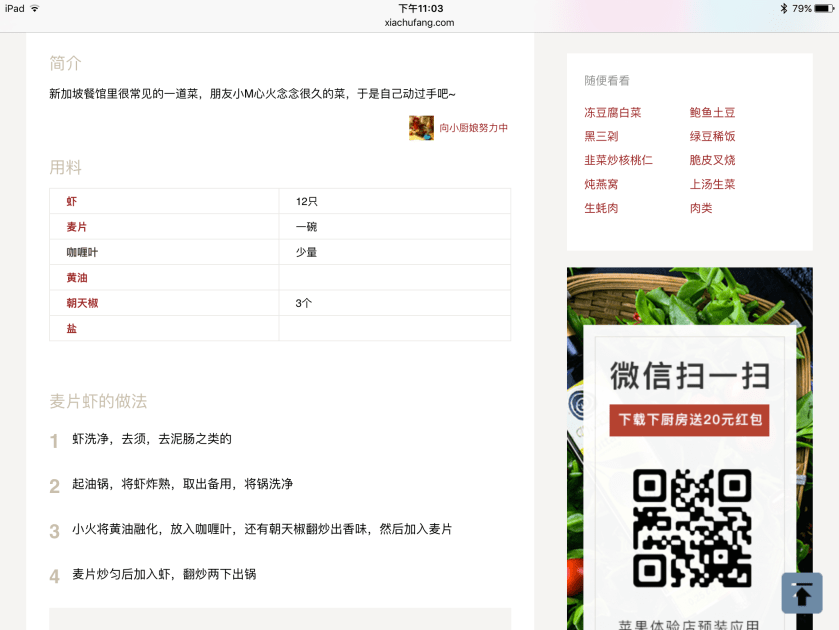Image resolution: width=839 pixels, height=630 pixels.
Task: Click the xiachufang.com address bar
Action: coord(419,22)
